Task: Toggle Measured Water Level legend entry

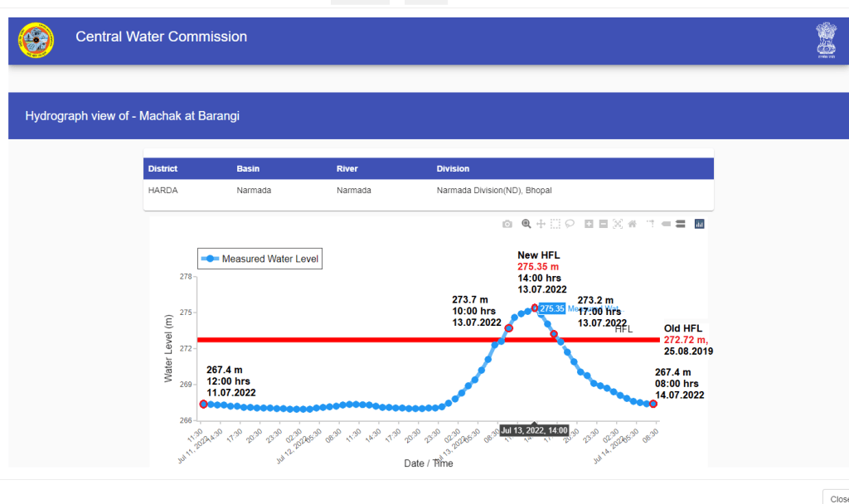Action: coord(259,259)
